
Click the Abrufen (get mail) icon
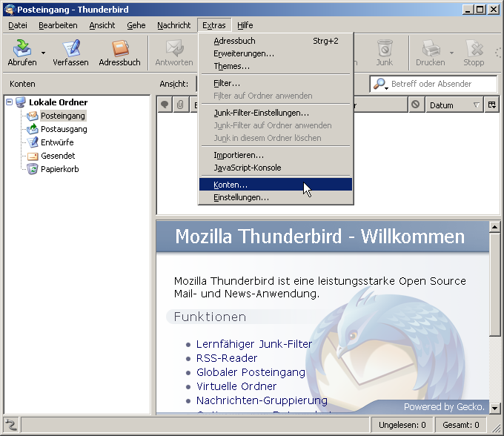click(21, 48)
